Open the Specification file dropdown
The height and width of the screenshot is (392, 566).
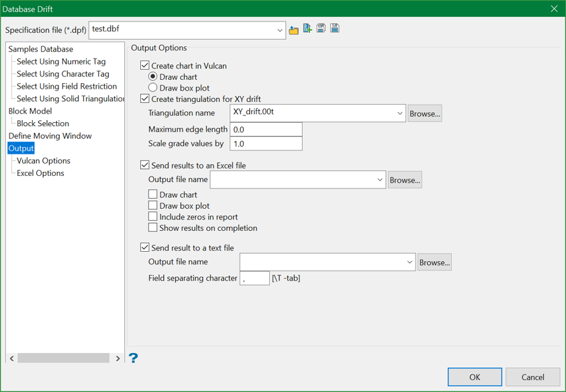tap(279, 30)
